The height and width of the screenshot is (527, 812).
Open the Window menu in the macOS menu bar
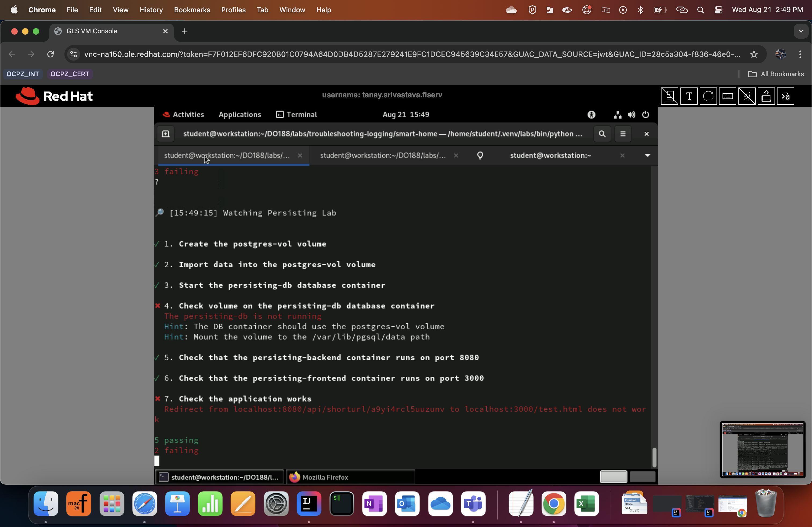[x=292, y=10]
